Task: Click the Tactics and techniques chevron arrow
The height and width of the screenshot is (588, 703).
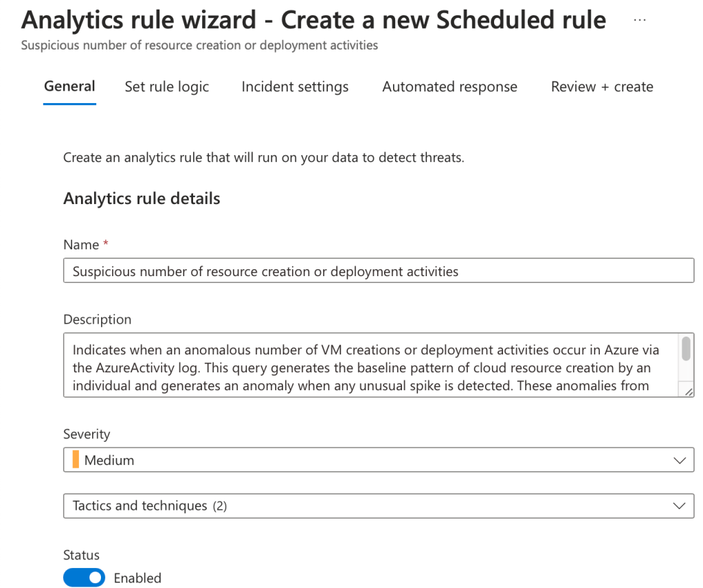Action: 680,506
